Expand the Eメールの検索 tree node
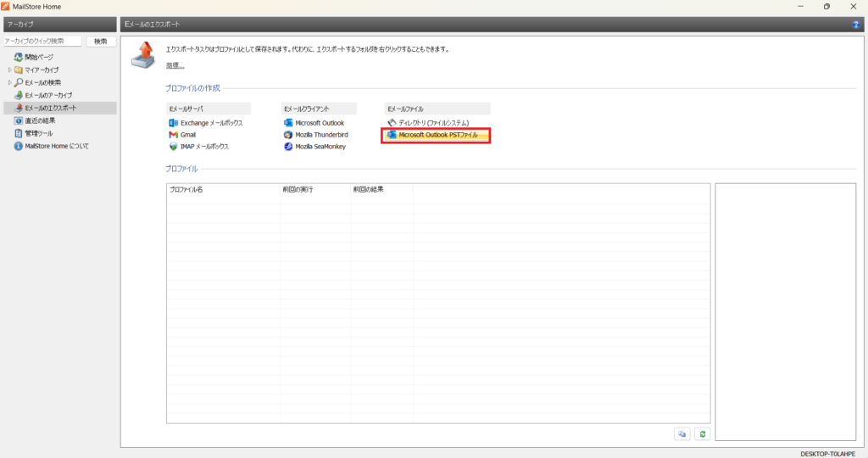 tap(9, 82)
